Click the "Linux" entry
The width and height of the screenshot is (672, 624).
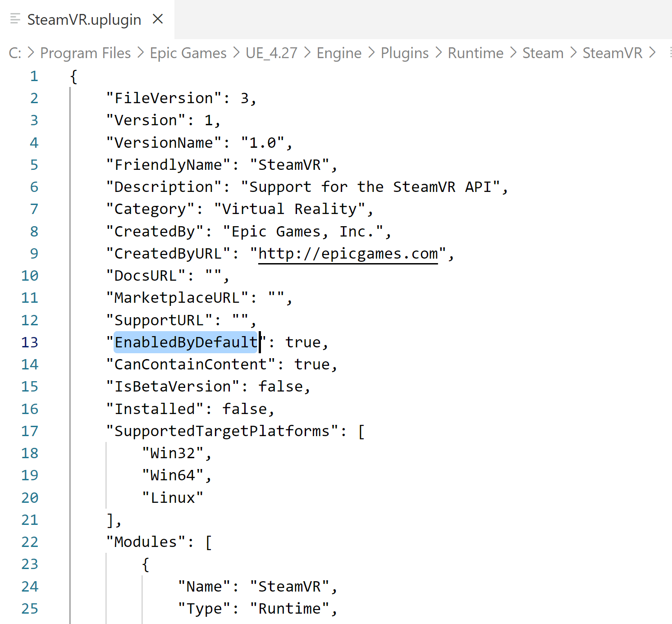click(x=173, y=498)
